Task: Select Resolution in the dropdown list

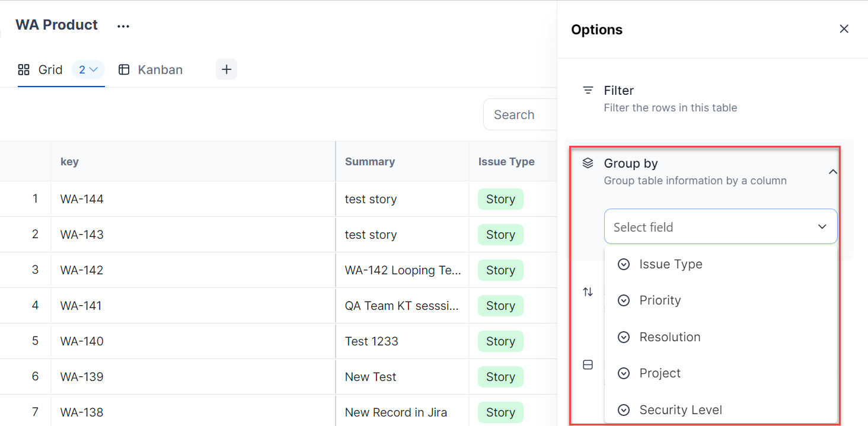Action: tap(669, 337)
